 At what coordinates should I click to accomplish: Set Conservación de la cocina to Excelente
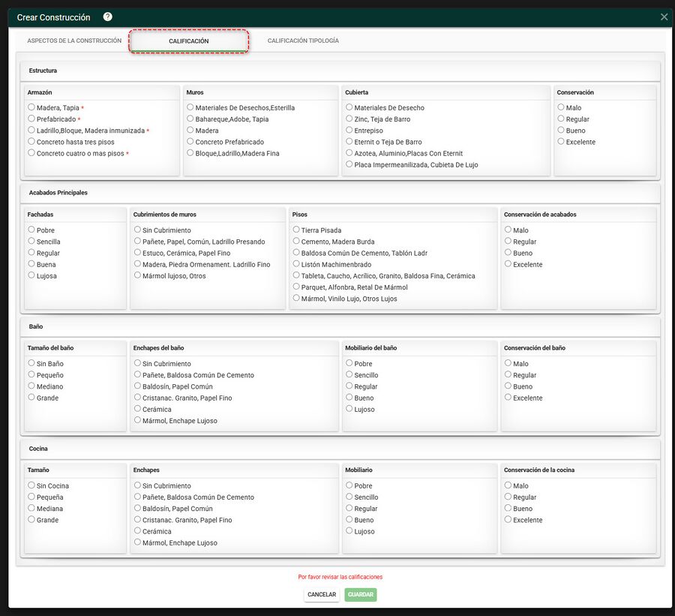[508, 519]
